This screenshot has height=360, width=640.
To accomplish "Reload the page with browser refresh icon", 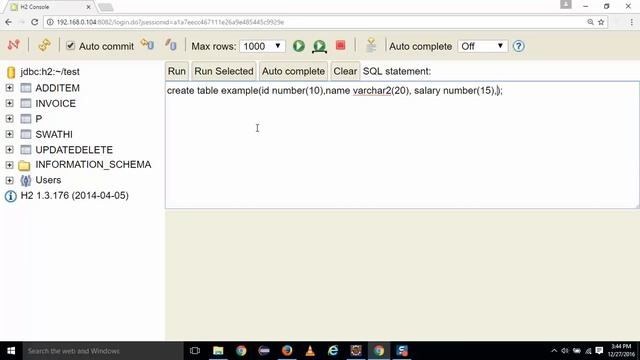I will pyautogui.click(x=35, y=22).
